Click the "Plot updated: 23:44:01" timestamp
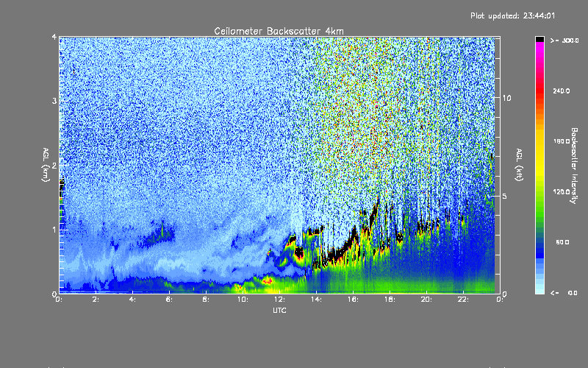 [x=512, y=15]
